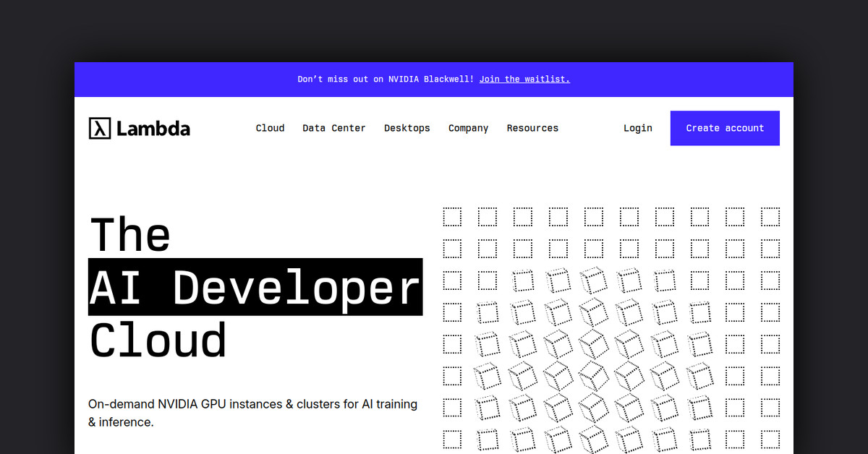Select the highlighted "AI Developer" headline text
This screenshot has height=454, width=868.
point(255,286)
